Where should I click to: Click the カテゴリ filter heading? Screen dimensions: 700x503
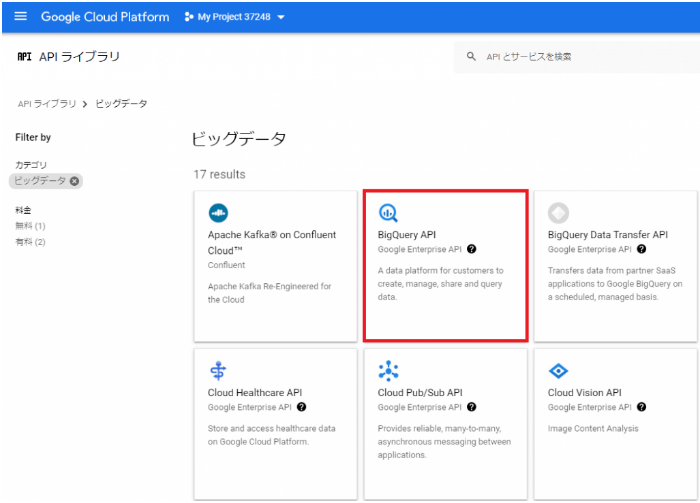tap(31, 165)
